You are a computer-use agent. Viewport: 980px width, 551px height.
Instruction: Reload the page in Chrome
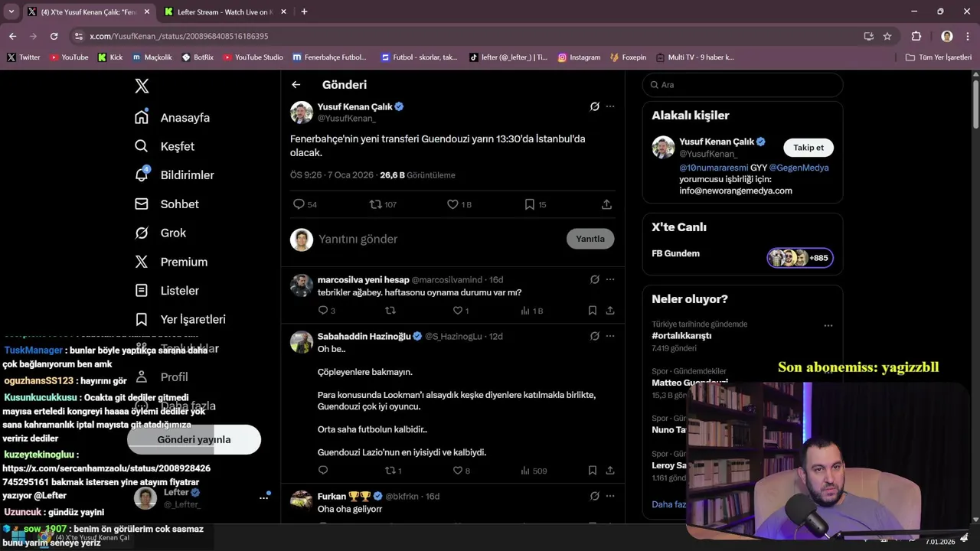54,36
